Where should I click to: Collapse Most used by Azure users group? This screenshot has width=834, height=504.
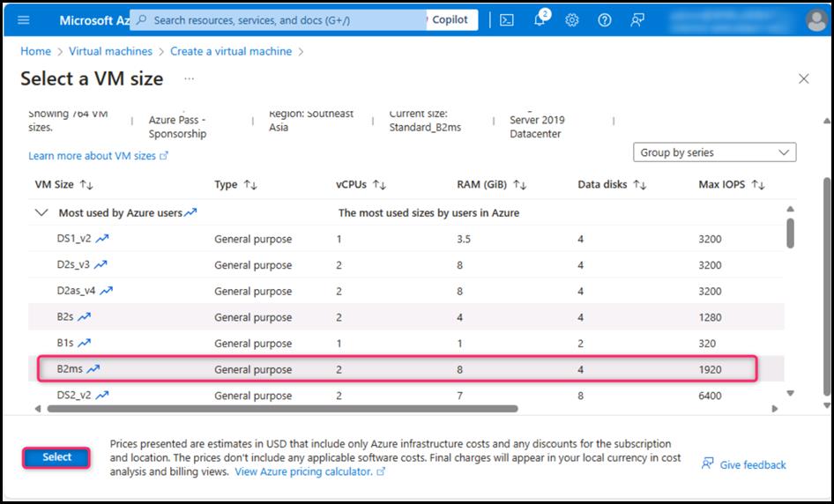coord(40,212)
